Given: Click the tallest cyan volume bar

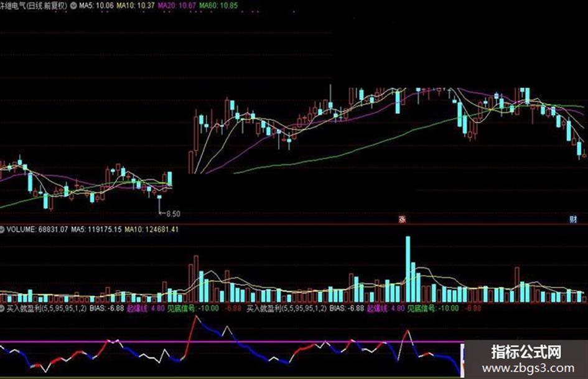Looking at the screenshot, I should (x=408, y=269).
